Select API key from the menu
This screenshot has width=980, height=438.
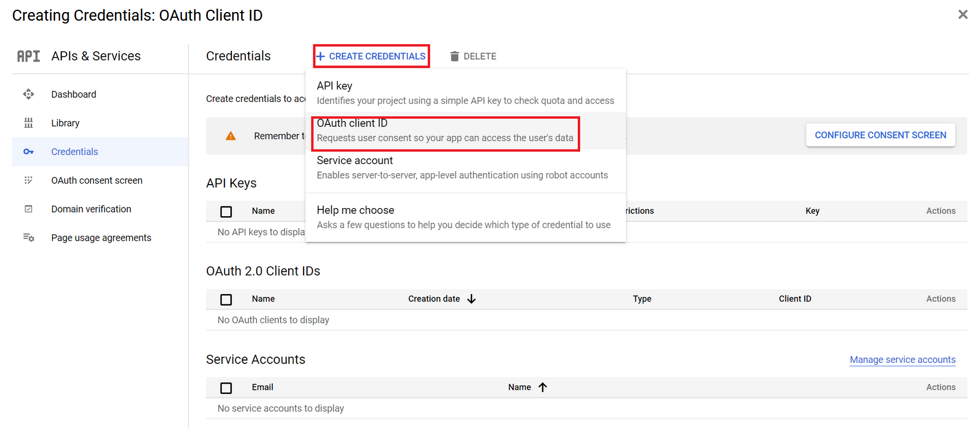pyautogui.click(x=466, y=93)
